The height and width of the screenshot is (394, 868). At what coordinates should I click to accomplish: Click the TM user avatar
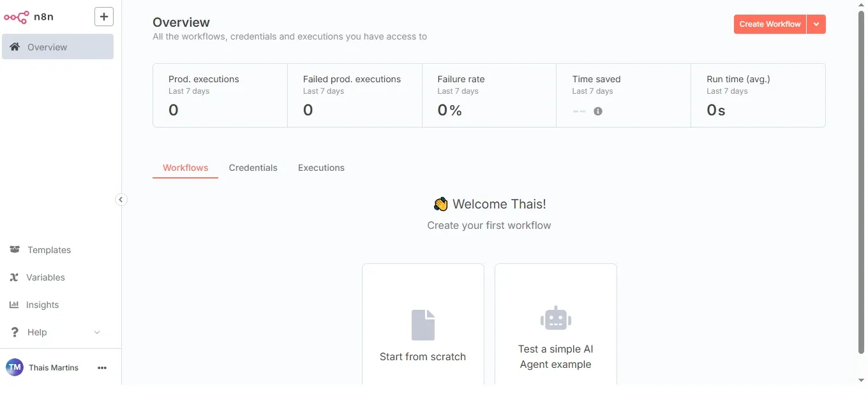click(x=15, y=367)
